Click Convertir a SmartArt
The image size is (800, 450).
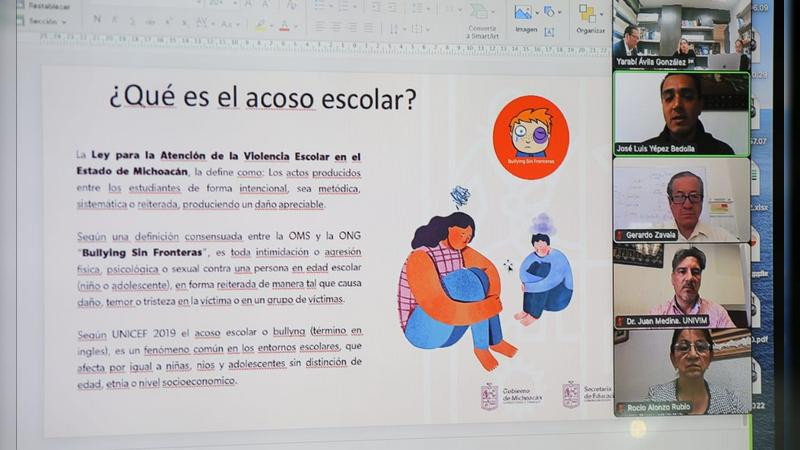tap(482, 21)
